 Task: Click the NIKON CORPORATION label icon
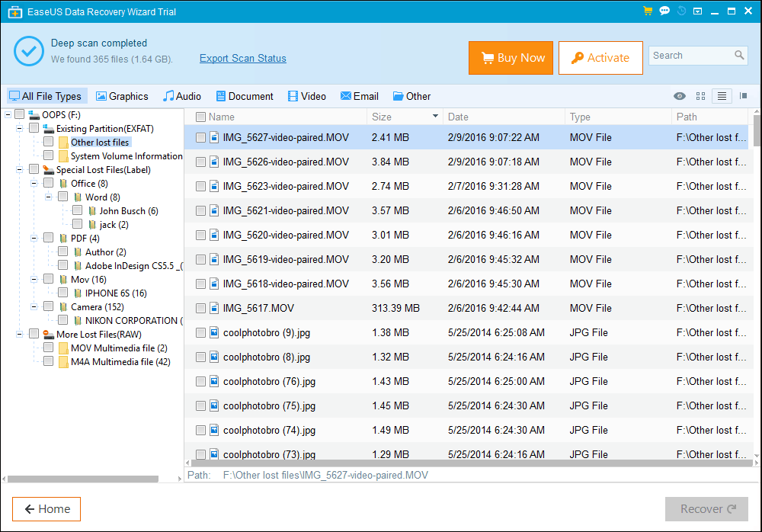78,320
